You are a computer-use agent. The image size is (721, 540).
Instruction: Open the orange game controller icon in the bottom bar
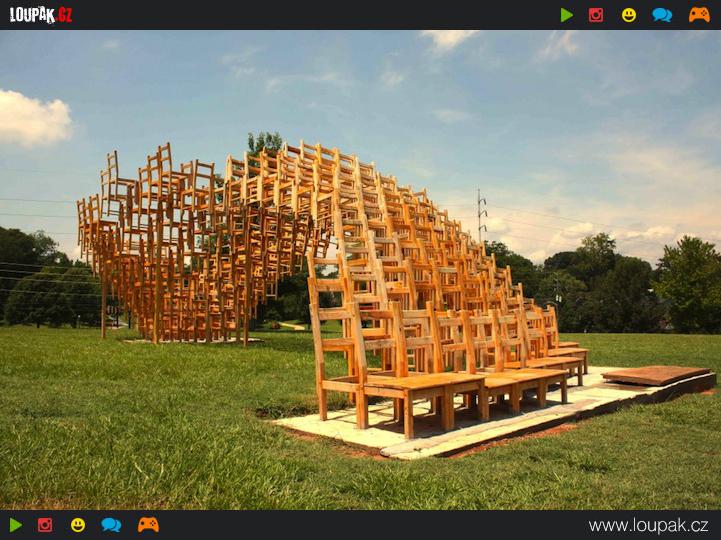tap(148, 525)
